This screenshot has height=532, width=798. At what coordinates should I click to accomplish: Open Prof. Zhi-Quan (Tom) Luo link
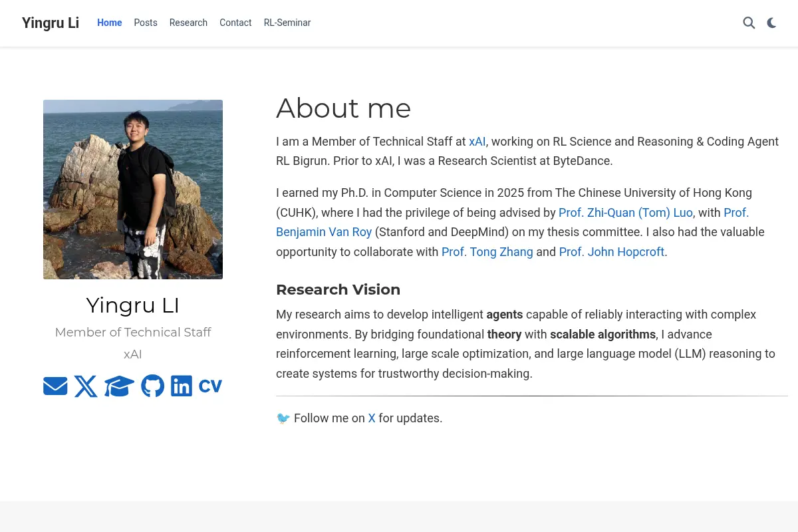pyautogui.click(x=626, y=213)
